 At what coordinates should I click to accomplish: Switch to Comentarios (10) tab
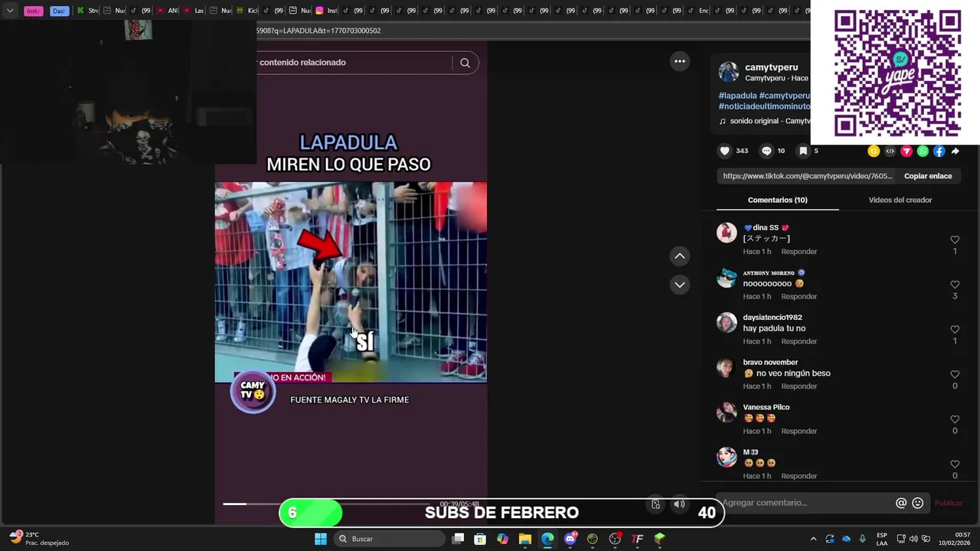[777, 200]
